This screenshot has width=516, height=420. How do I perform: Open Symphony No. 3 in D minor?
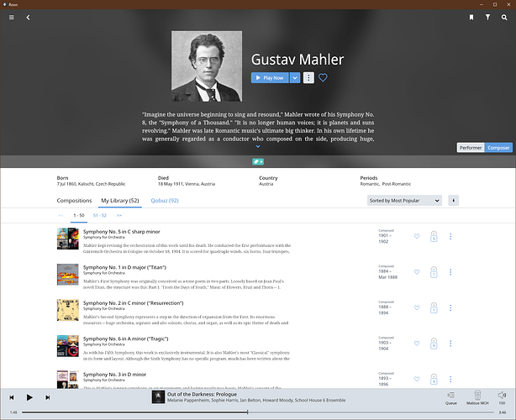[114, 375]
